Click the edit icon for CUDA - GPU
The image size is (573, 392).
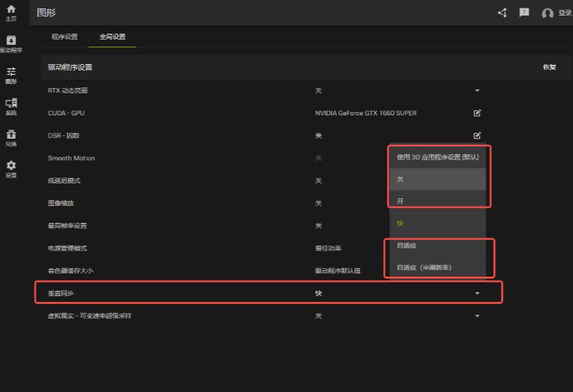478,113
